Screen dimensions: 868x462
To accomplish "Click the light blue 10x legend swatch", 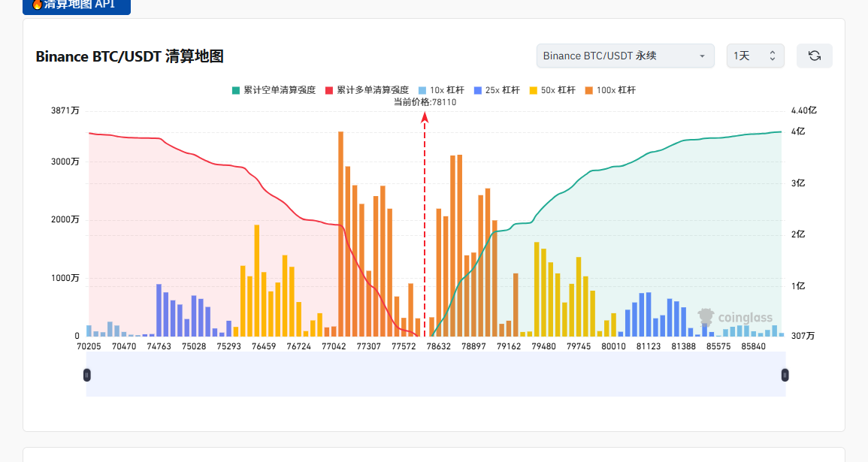I will coord(422,90).
